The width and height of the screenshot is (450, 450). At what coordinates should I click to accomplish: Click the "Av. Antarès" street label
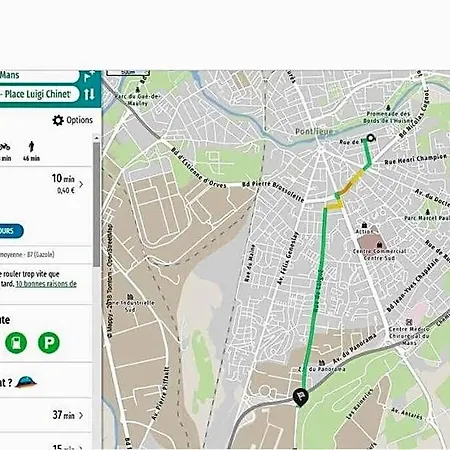(x=407, y=413)
